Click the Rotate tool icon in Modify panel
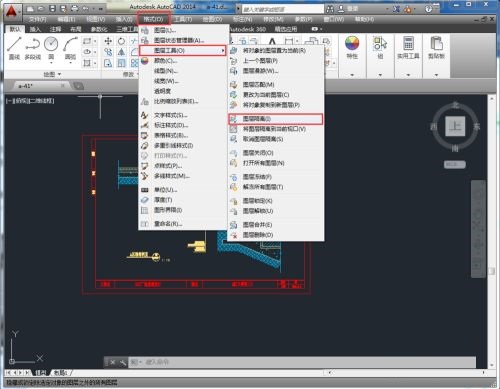 pos(121,41)
